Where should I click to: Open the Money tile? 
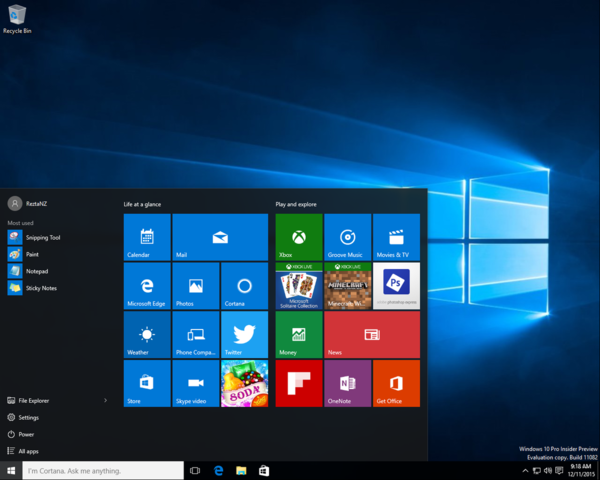click(299, 335)
